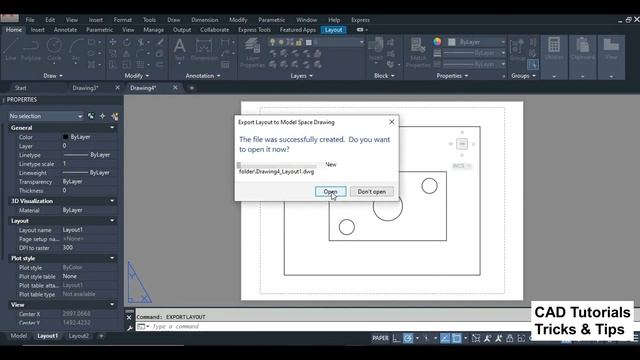
Task: Click the Group tool icon
Action: pyautogui.click(x=517, y=50)
